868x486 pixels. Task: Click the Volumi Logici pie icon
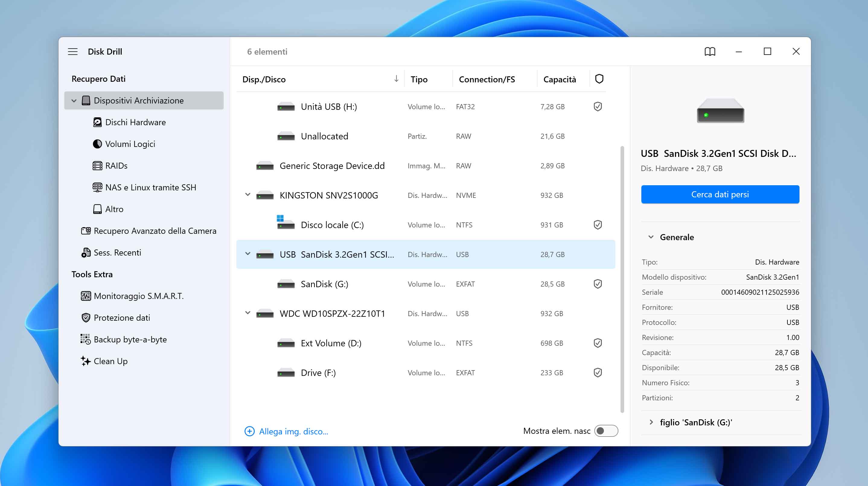(97, 144)
